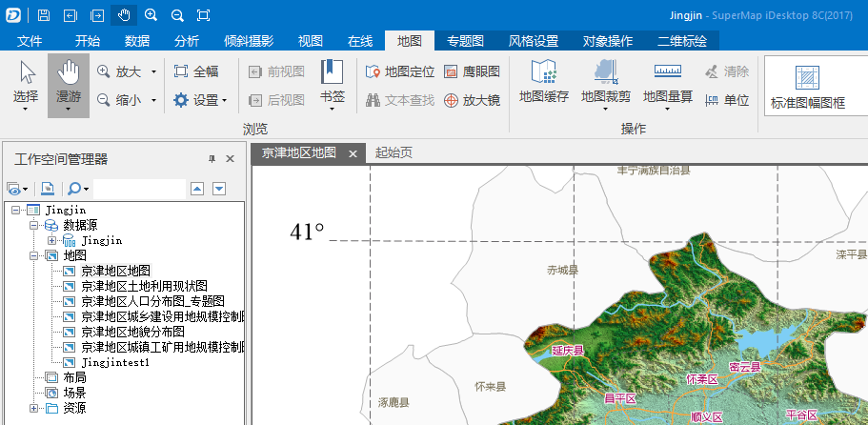Open the 文件 menu tab
Viewport: 868px width, 425px height.
(30, 40)
